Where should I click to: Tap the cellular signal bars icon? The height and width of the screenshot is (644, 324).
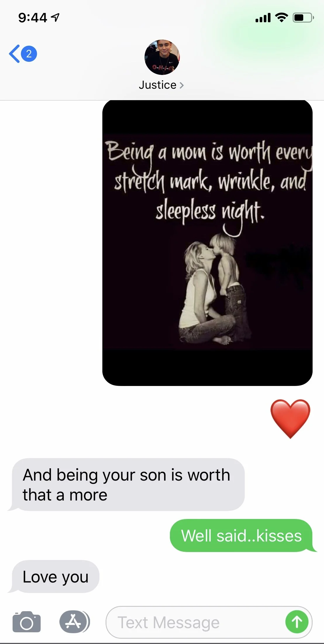[x=263, y=18]
